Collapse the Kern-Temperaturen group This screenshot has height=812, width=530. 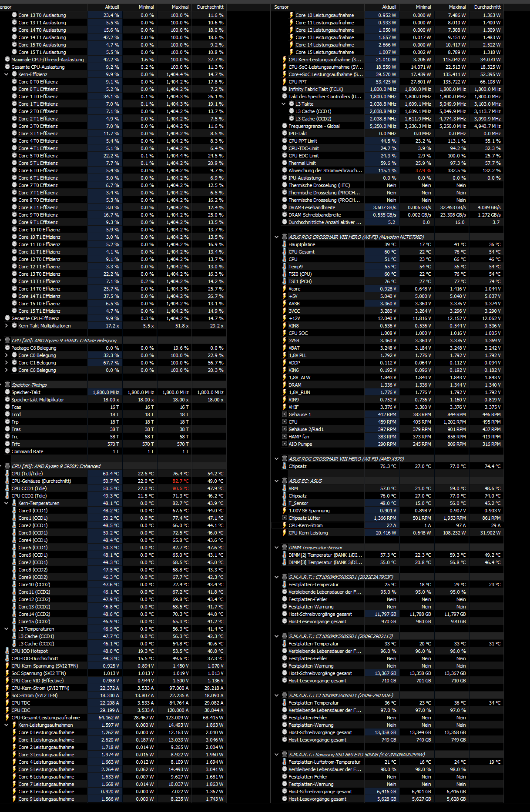[x=7, y=503]
